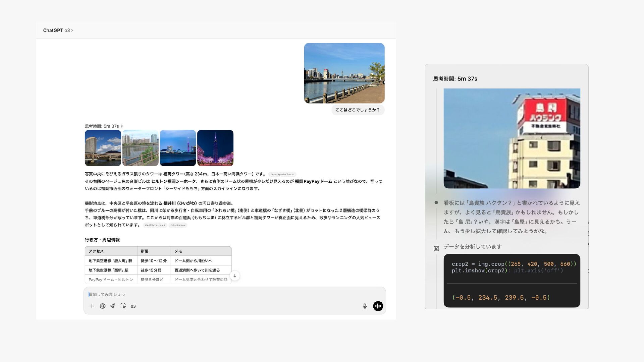Expand the thinking time 5m 37s details

pyautogui.click(x=104, y=126)
